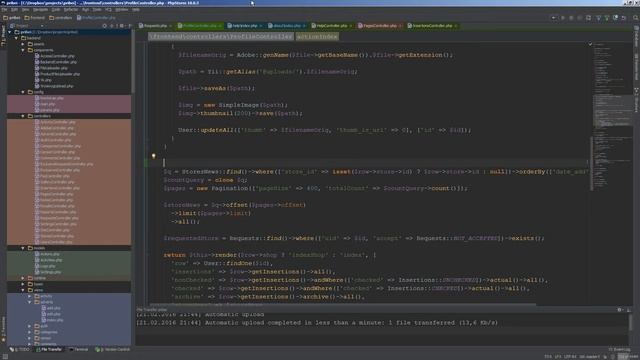The height and width of the screenshot is (360, 640).
Task: Click controllers folder in navigation bar
Action: 60,18
